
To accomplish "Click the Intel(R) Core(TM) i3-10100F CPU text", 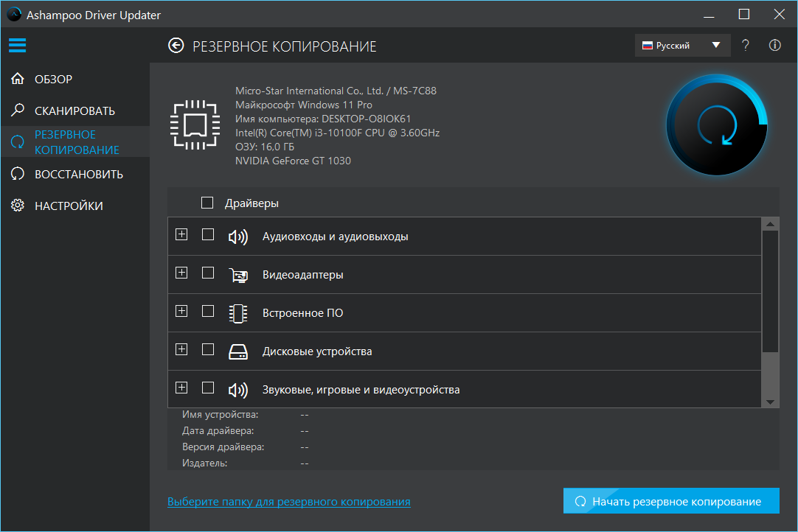I will [338, 133].
